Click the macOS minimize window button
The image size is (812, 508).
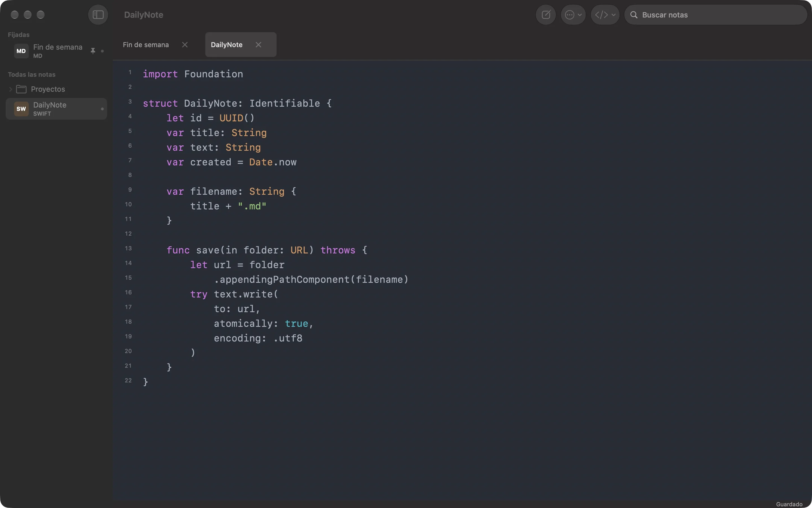coord(28,15)
